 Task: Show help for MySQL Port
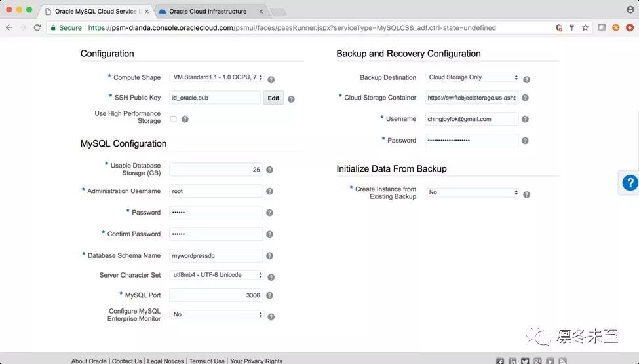(269, 295)
